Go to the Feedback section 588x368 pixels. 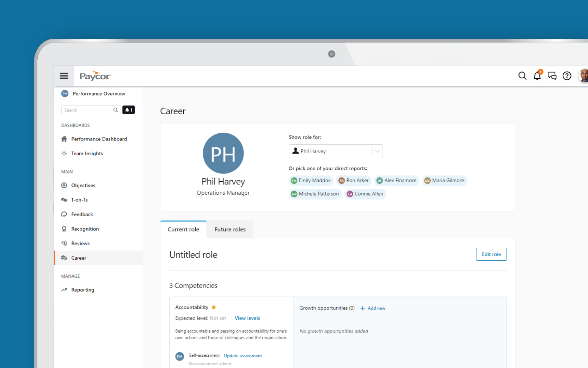coord(82,214)
